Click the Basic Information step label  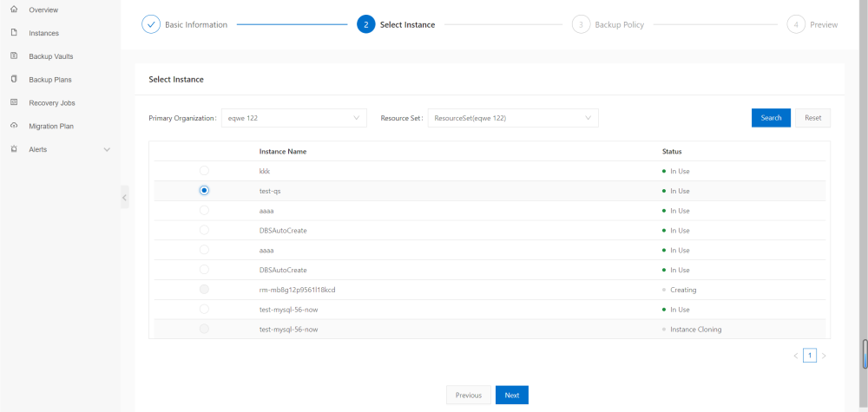(x=196, y=25)
